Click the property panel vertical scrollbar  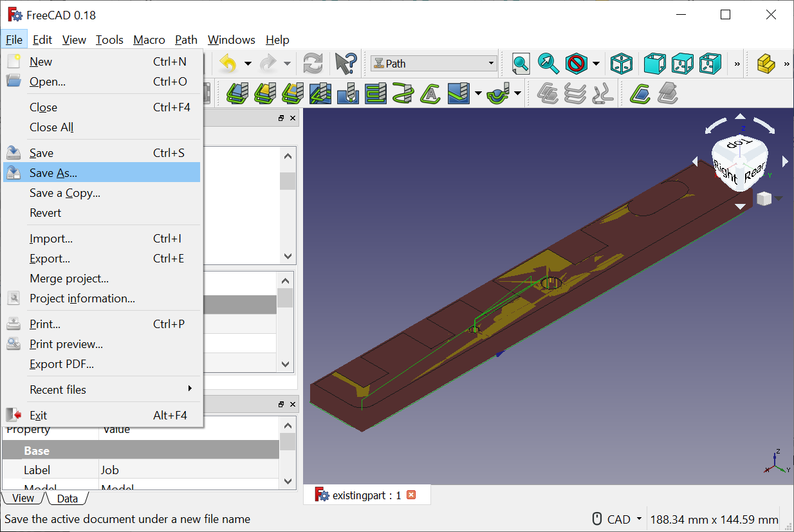[288, 453]
